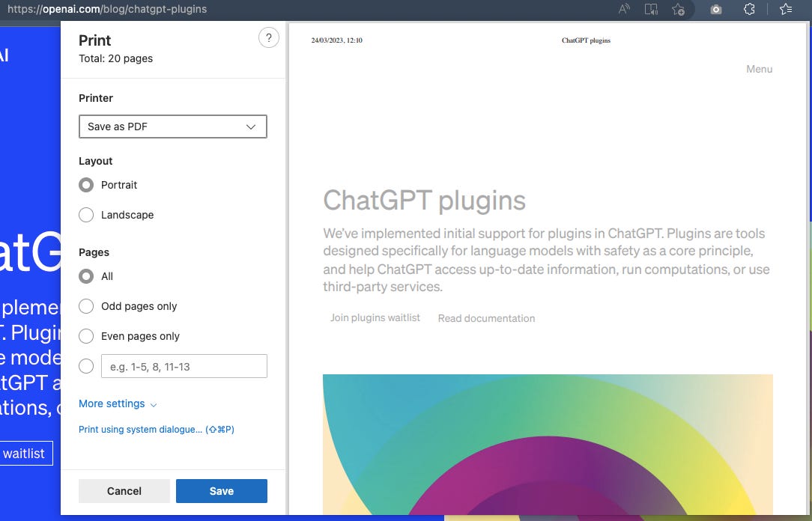This screenshot has width=812, height=521.
Task: Choose Even pages only option
Action: (x=86, y=336)
